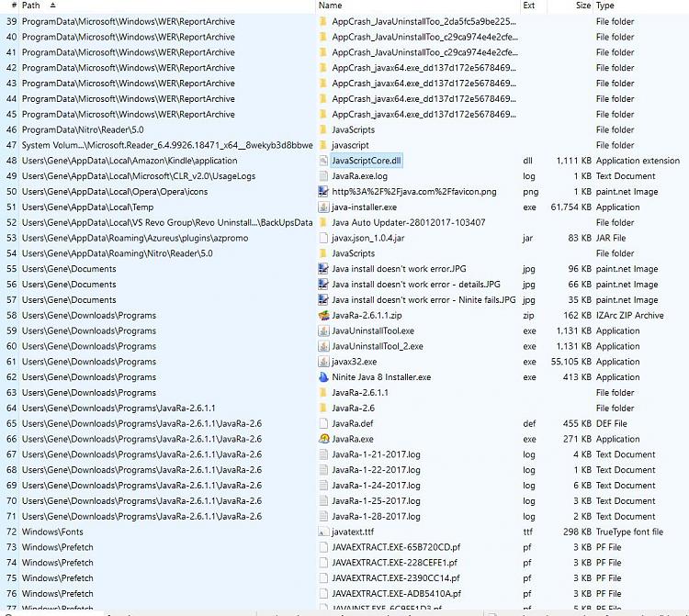The image size is (689, 616).
Task: Click the JavaScripts folder icon in row 46
Action: [323, 129]
